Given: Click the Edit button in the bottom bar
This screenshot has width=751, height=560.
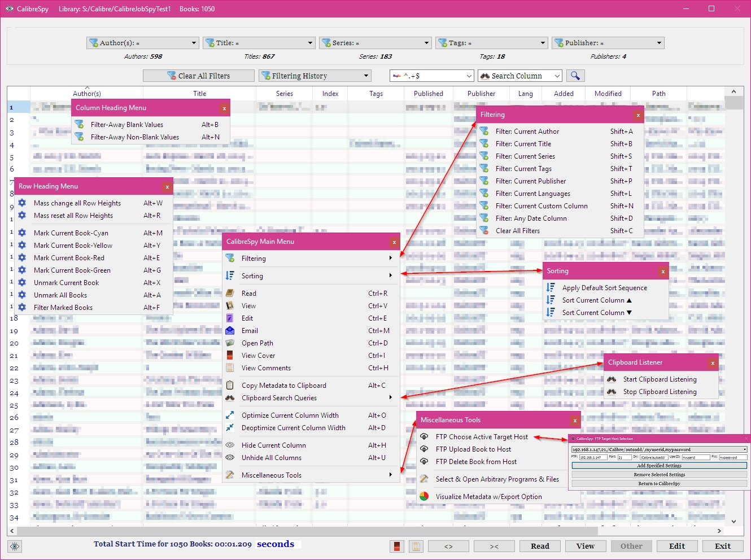Looking at the screenshot, I should coord(677,546).
